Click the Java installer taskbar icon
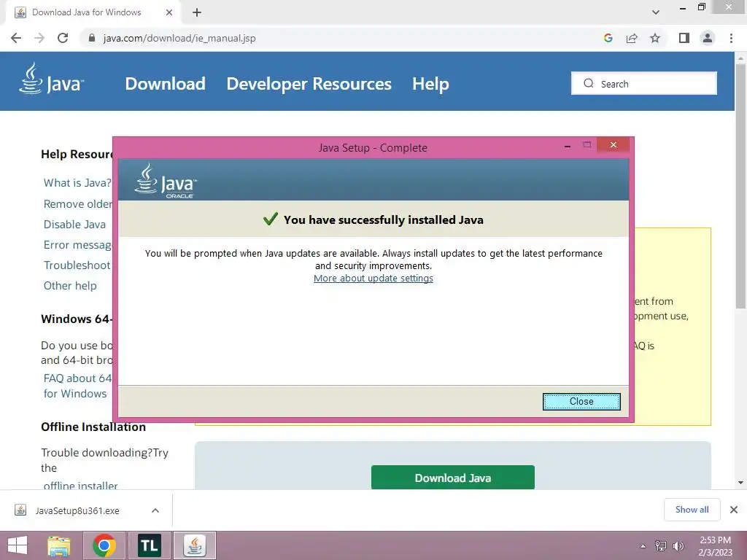The width and height of the screenshot is (747, 560). (x=194, y=545)
